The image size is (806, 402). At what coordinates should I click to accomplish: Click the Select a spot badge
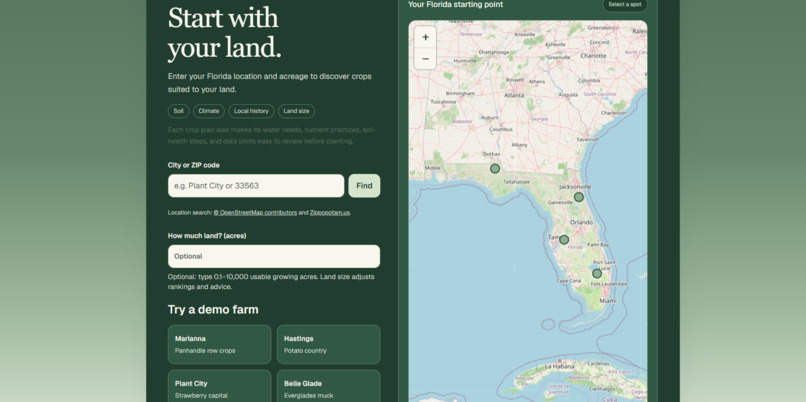(x=625, y=5)
